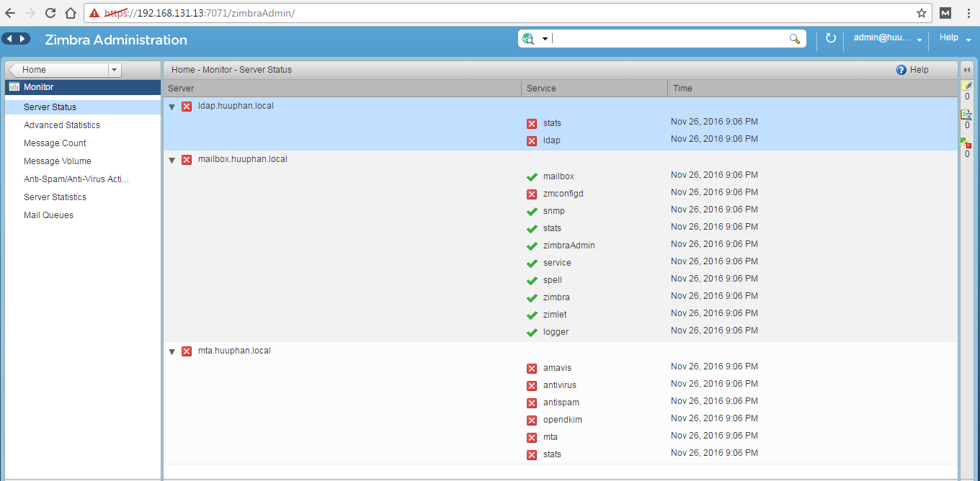Go to browser home page icon
The height and width of the screenshot is (481, 980).
tap(71, 13)
